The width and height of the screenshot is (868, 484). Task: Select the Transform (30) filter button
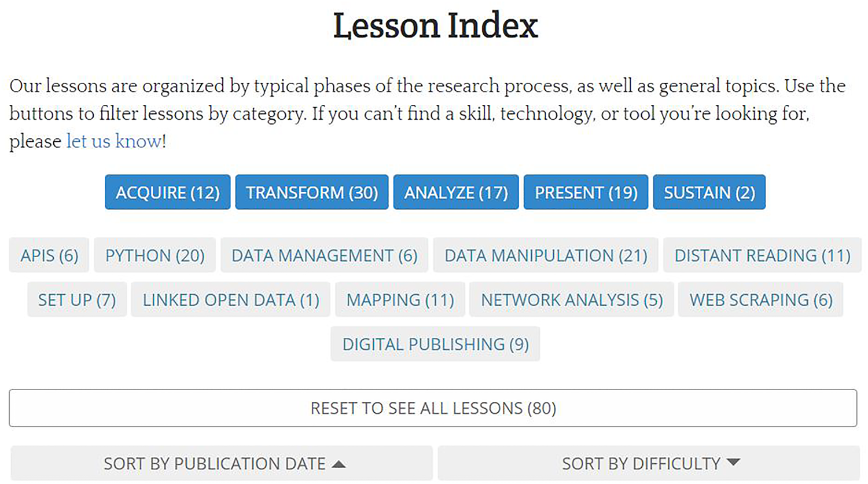tap(311, 192)
